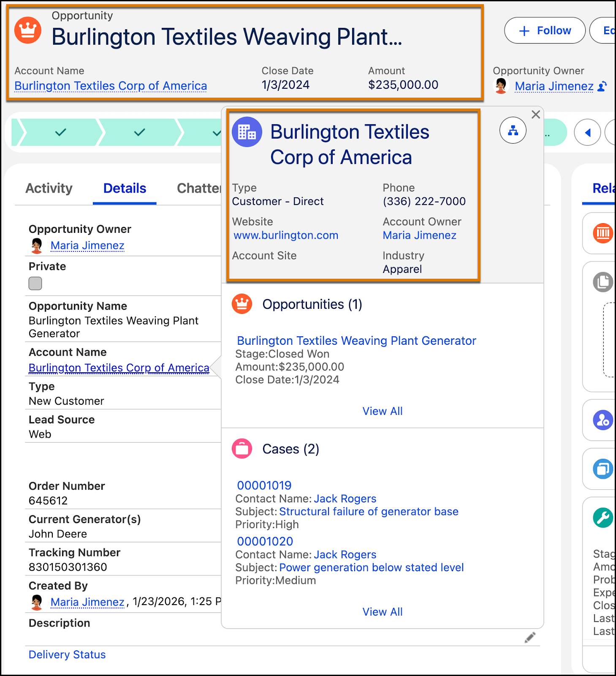The image size is (616, 676).
Task: Click the header Opportunity Owner avatar
Action: coord(501,86)
